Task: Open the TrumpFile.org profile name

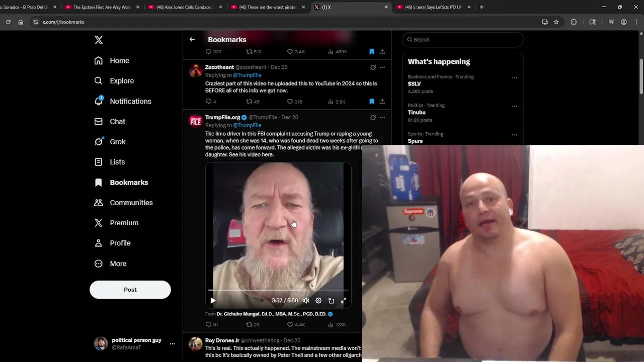Action: [x=222, y=118]
